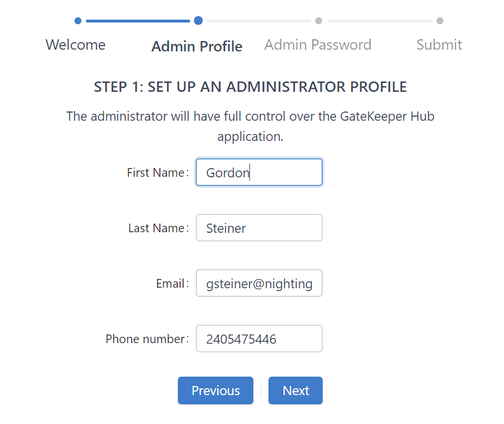Click the "First Name" field label
Screen dimensions: 504x424
[156, 173]
